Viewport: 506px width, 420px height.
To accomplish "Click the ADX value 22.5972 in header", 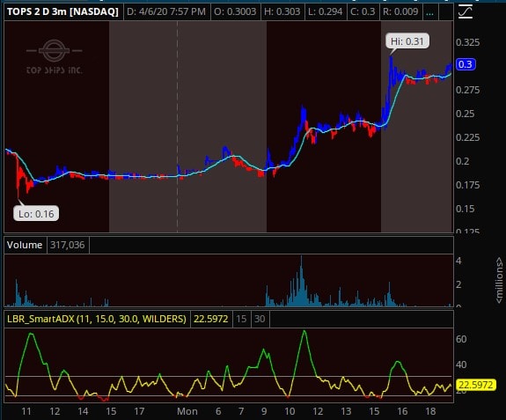I will pyautogui.click(x=210, y=319).
